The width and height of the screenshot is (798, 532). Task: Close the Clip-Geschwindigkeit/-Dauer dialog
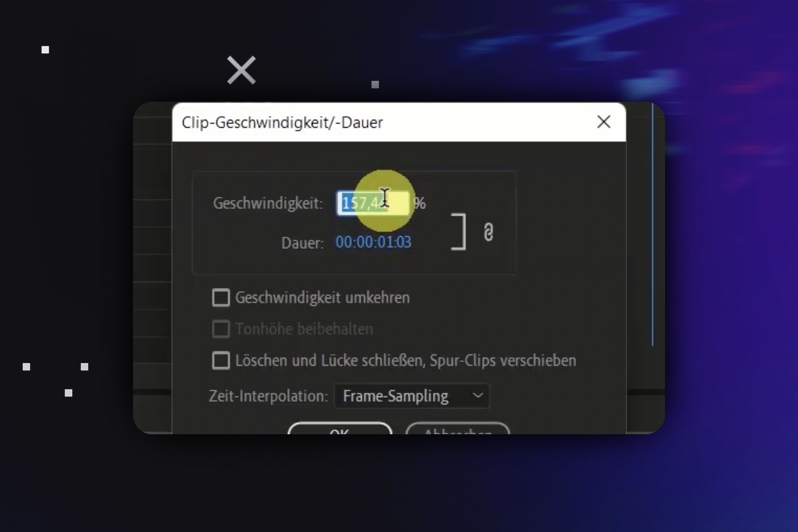603,122
